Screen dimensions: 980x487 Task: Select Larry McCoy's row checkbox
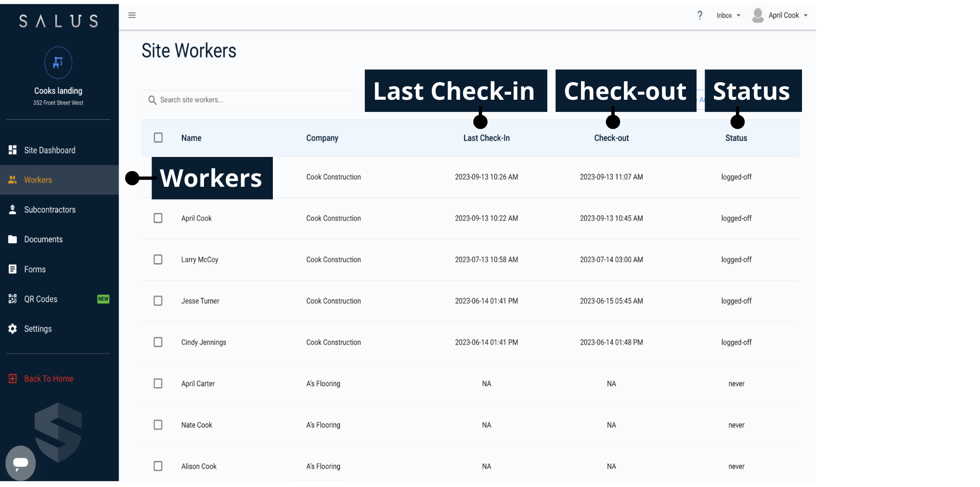point(158,260)
